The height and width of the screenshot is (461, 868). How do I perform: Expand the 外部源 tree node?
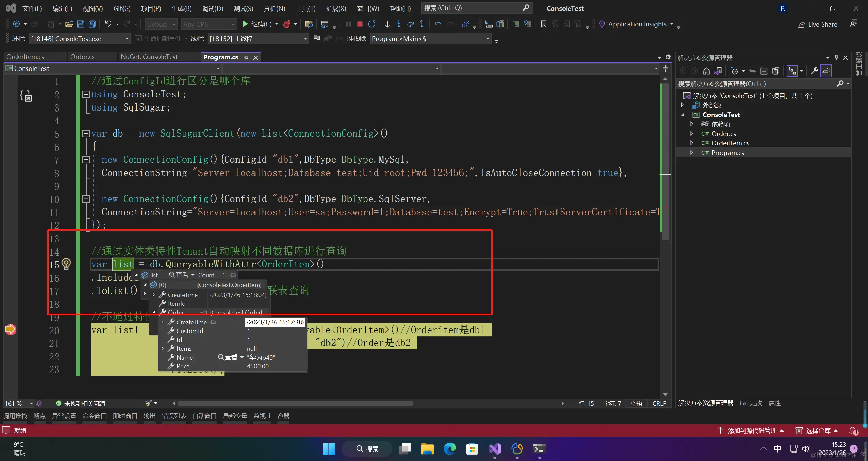tap(682, 105)
